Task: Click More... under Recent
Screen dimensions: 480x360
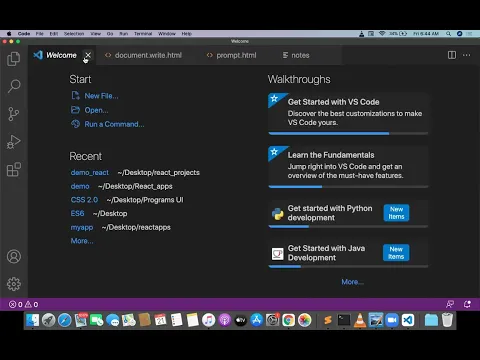Action: (x=82, y=241)
